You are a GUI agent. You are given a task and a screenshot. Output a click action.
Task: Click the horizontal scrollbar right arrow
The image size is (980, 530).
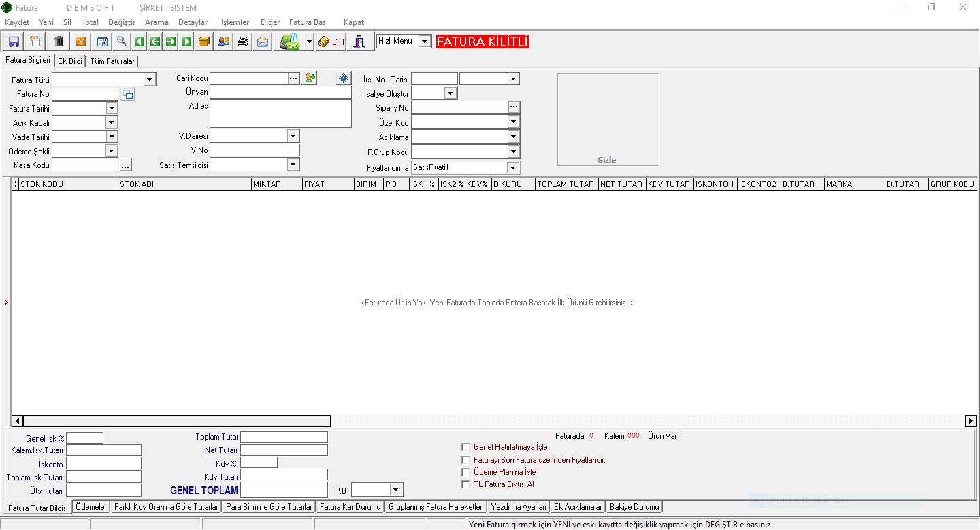point(970,421)
